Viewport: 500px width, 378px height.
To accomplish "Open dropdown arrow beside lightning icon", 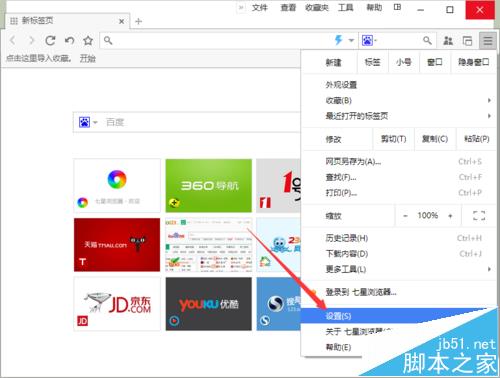I will [x=351, y=41].
